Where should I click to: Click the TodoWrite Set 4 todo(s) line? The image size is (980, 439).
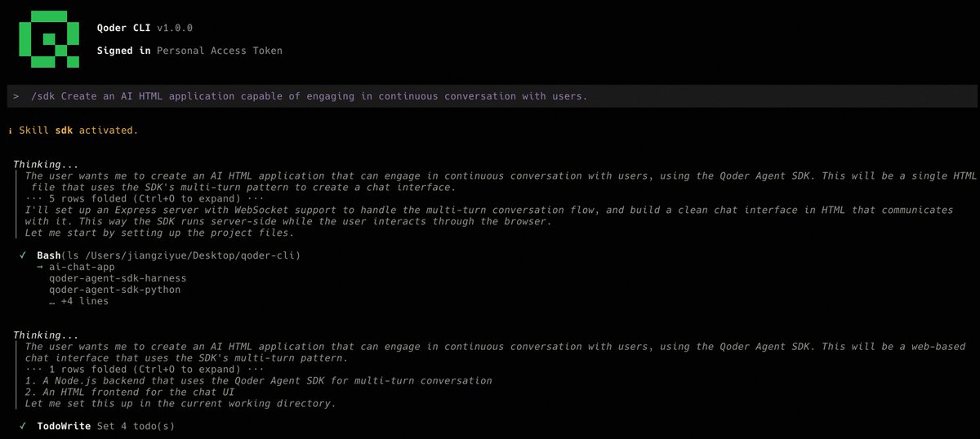tap(105, 426)
